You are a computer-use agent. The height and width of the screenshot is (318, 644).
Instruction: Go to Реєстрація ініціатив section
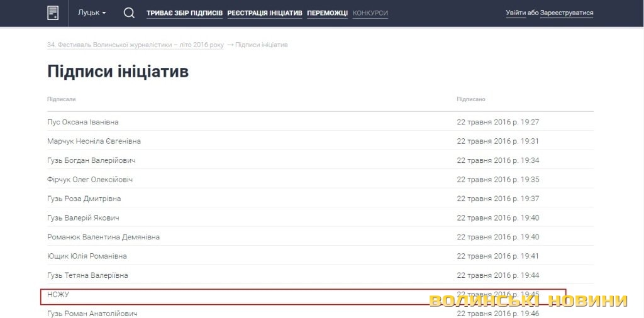(265, 13)
